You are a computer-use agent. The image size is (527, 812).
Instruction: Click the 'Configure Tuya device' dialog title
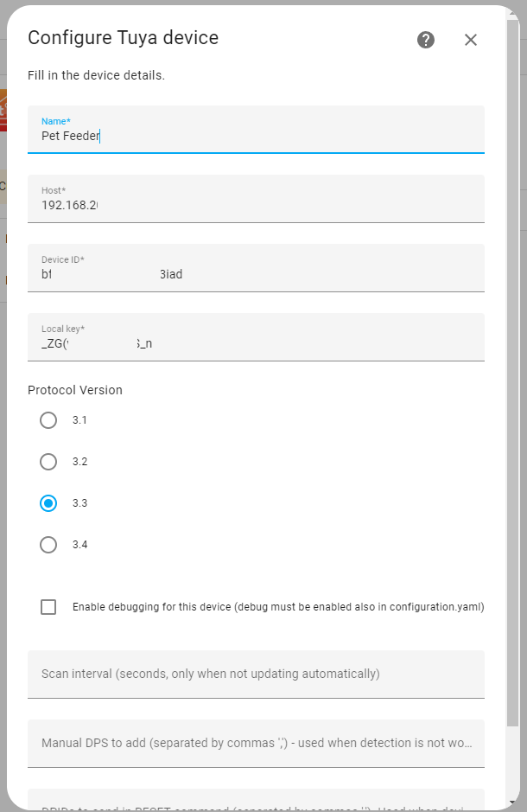(x=123, y=38)
